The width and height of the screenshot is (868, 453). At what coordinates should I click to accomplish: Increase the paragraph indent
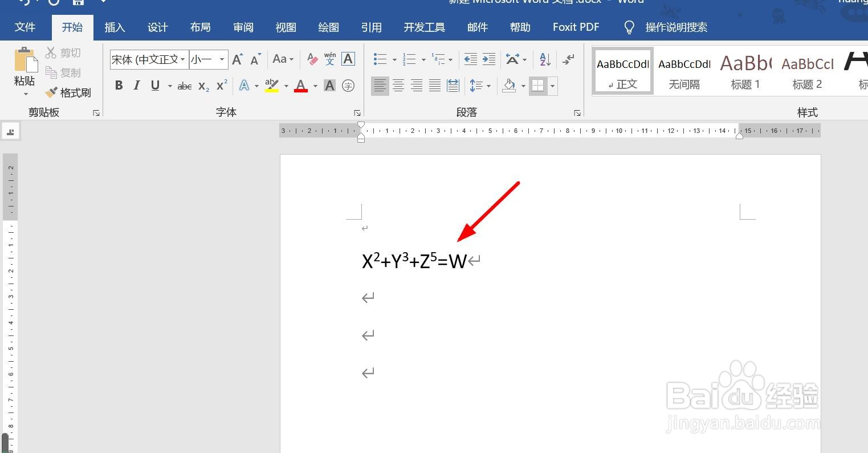[488, 59]
